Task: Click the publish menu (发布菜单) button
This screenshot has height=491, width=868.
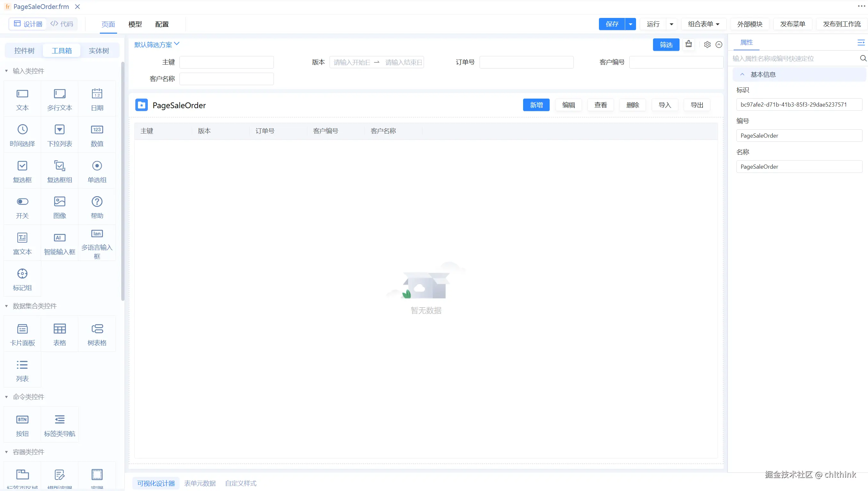Action: pyautogui.click(x=792, y=24)
